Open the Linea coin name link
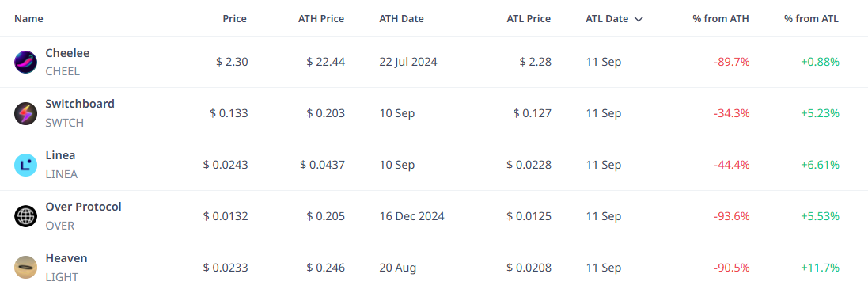This screenshot has height=293, width=868. coord(60,155)
